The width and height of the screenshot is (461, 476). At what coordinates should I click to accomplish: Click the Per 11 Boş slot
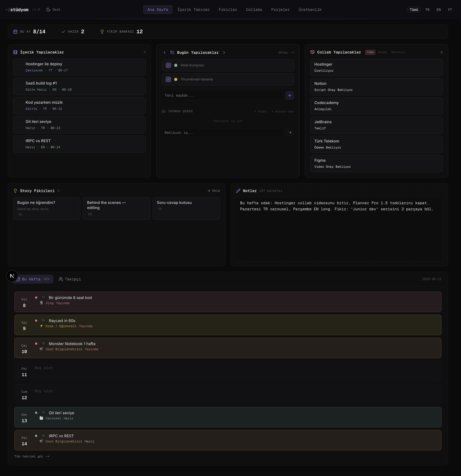point(228,371)
